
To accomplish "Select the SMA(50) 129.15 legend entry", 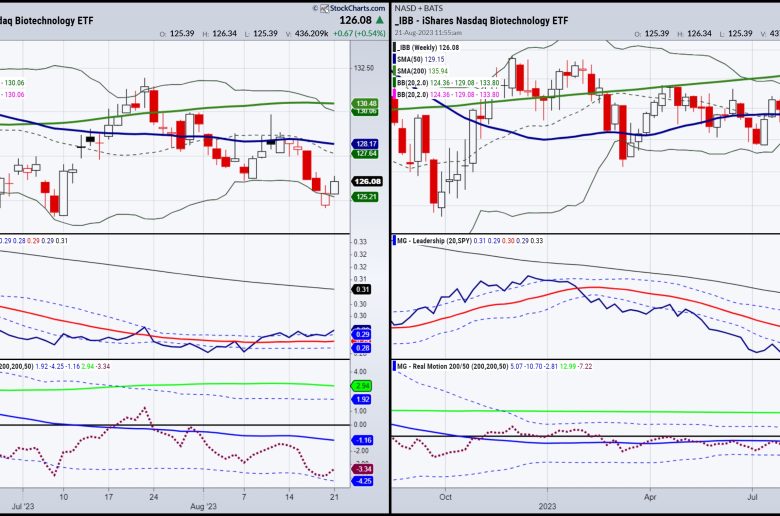I will pyautogui.click(x=421, y=59).
